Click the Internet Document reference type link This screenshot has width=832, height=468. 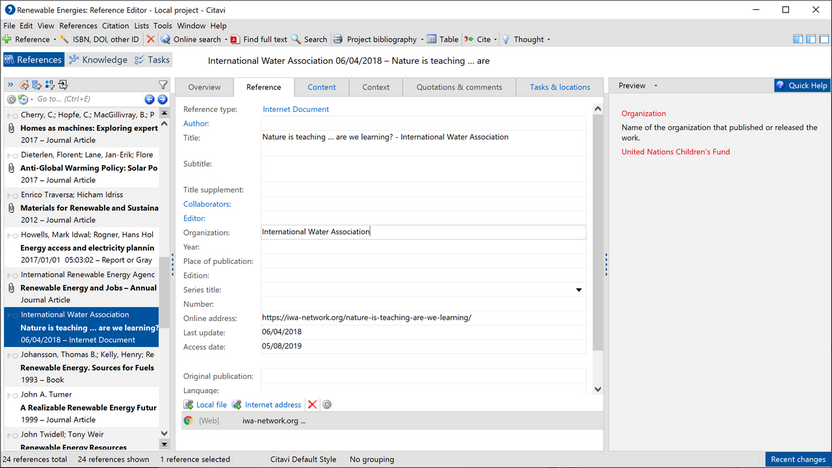pos(296,109)
